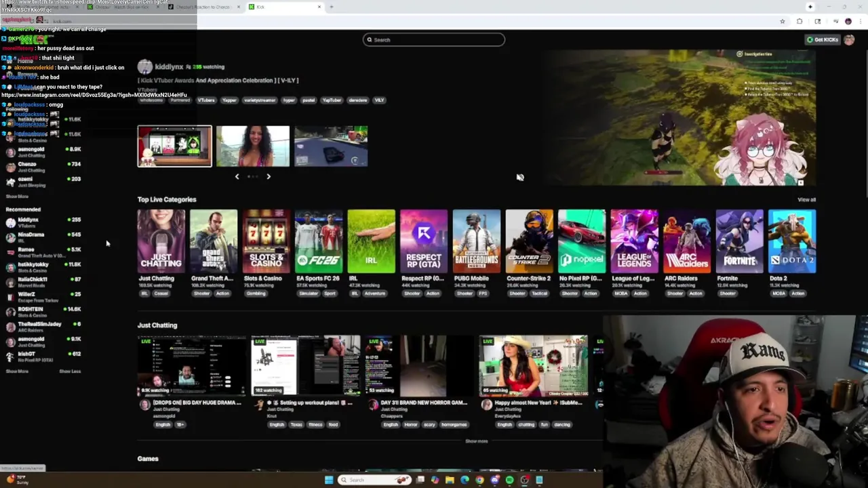Screen dimensions: 868x488
Task: Open the Slots & Casino category tile
Action: (266, 242)
